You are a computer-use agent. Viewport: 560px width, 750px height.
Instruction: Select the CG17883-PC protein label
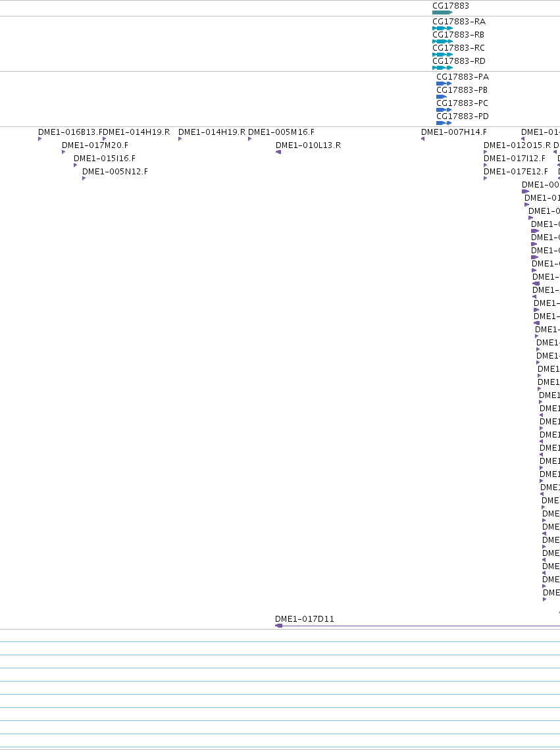[463, 103]
